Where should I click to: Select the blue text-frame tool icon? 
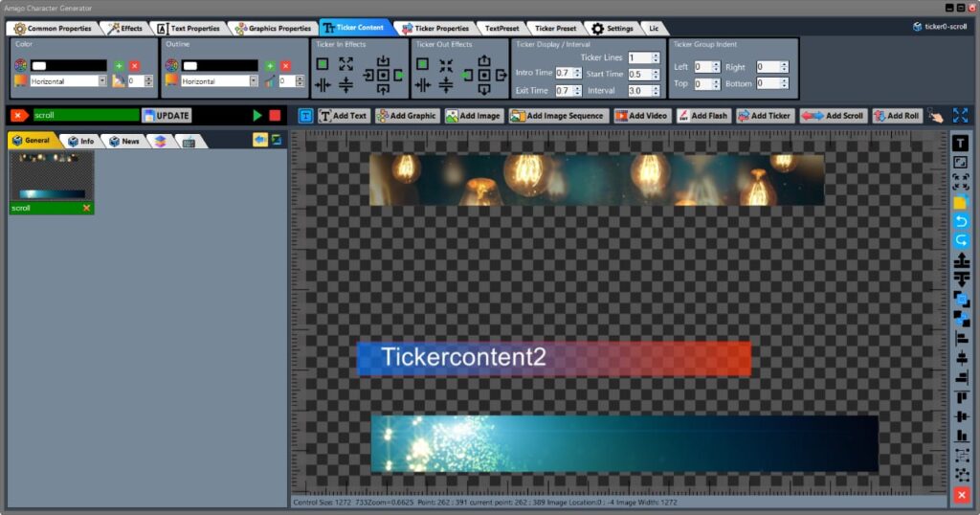click(305, 116)
